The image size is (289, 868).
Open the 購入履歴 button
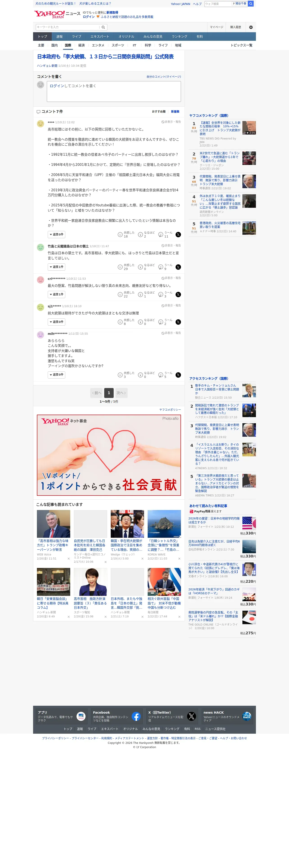click(x=235, y=27)
